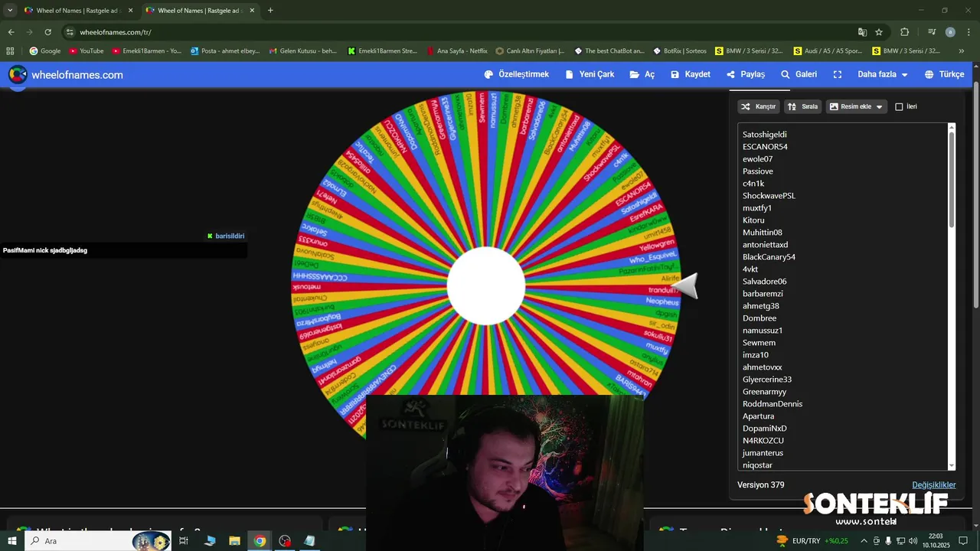Select the Satoshigeldi entry in the list
This screenshot has height=551, width=980.
pyautogui.click(x=765, y=134)
